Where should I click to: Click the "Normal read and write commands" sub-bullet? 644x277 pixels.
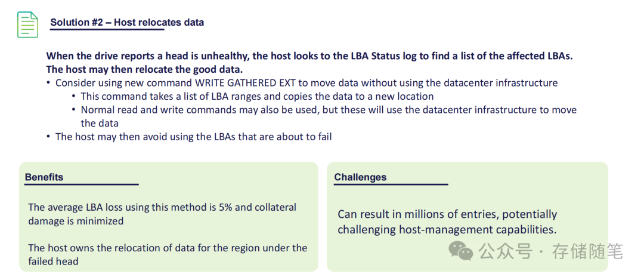(328, 110)
